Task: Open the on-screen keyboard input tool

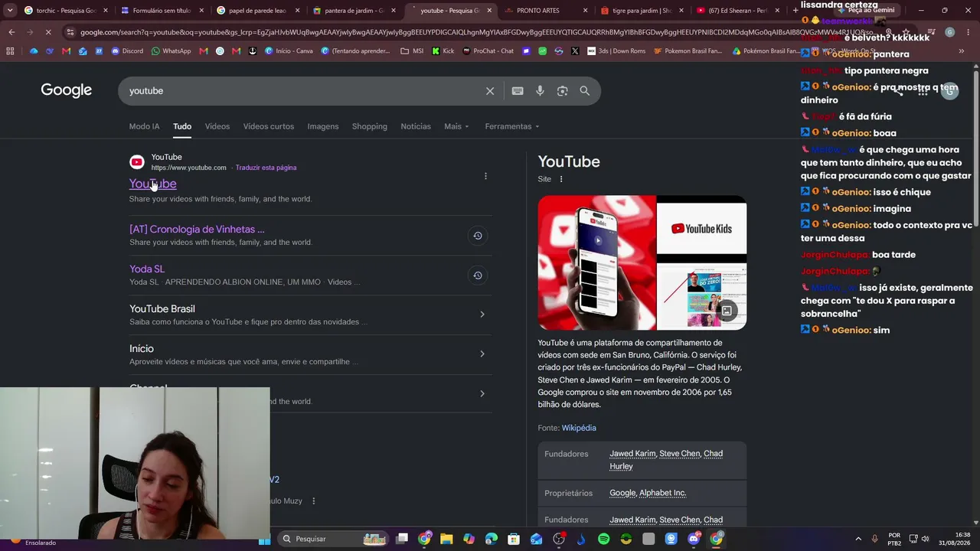Action: click(x=518, y=91)
